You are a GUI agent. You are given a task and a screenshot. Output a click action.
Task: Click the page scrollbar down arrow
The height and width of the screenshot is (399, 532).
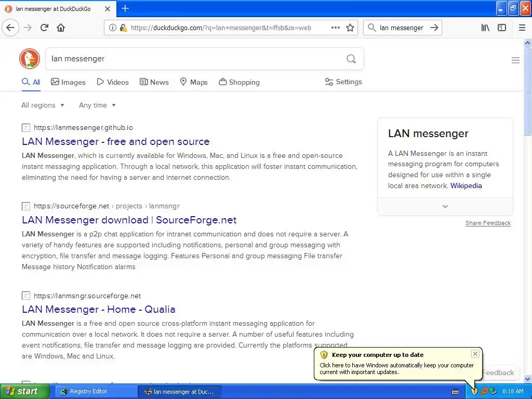tap(527, 379)
